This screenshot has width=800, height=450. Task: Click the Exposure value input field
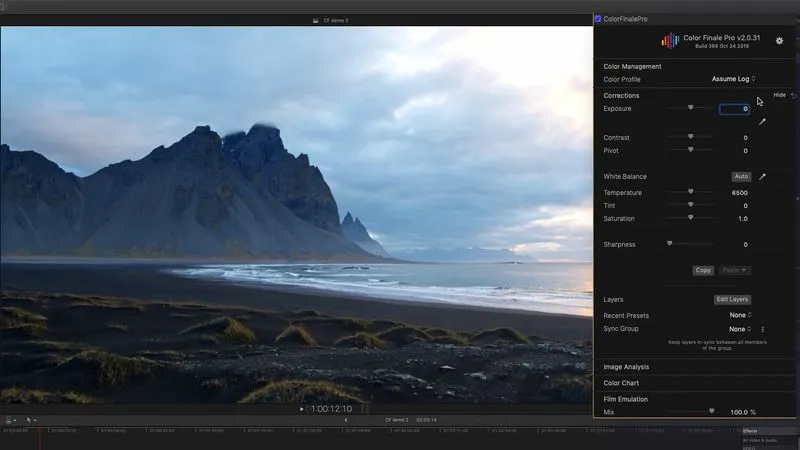tap(734, 109)
